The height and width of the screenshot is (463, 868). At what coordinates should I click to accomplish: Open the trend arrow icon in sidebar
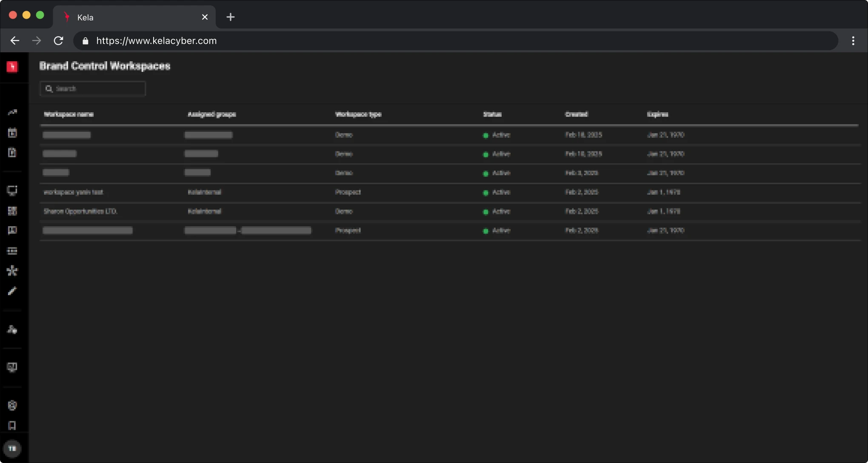(x=12, y=113)
